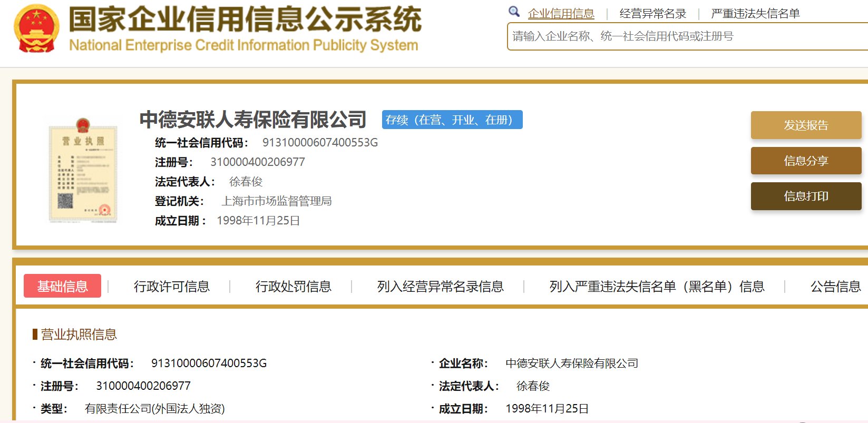Open the 公告信息 tab
The image size is (868, 423).
point(836,287)
